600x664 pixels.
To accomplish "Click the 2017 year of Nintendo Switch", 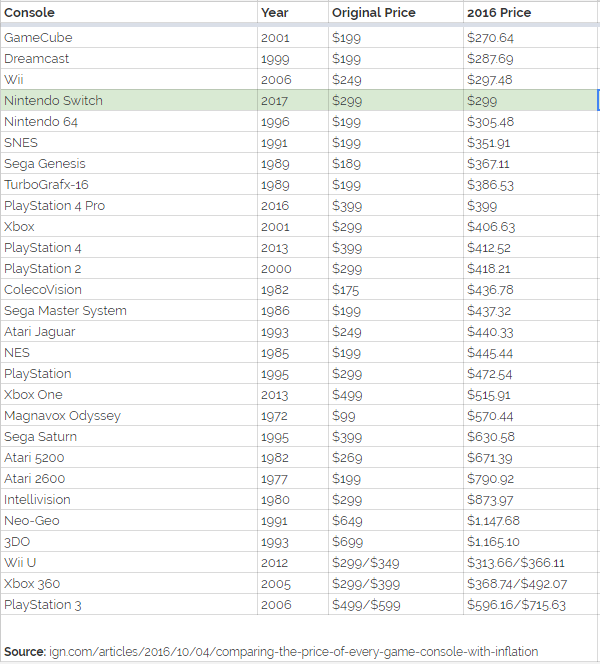I will pos(293,100).
